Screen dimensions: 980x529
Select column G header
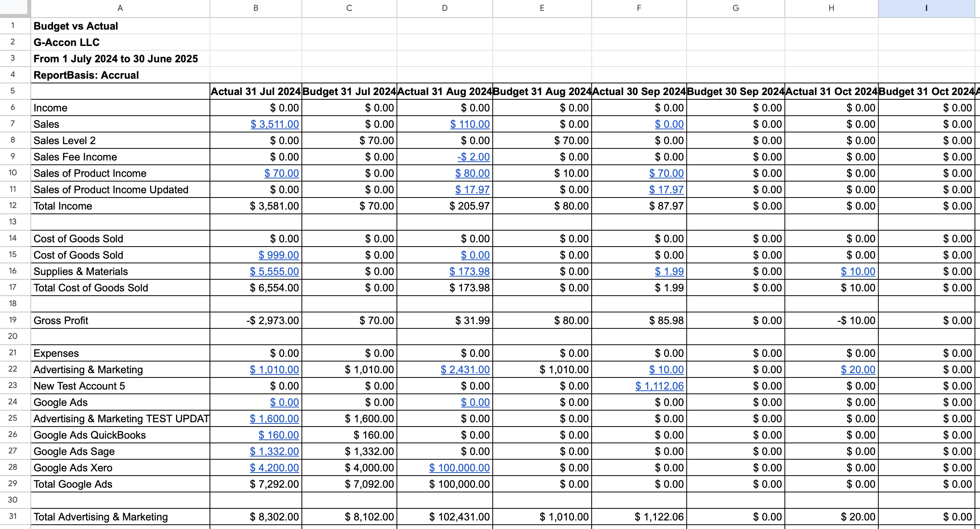[736, 8]
